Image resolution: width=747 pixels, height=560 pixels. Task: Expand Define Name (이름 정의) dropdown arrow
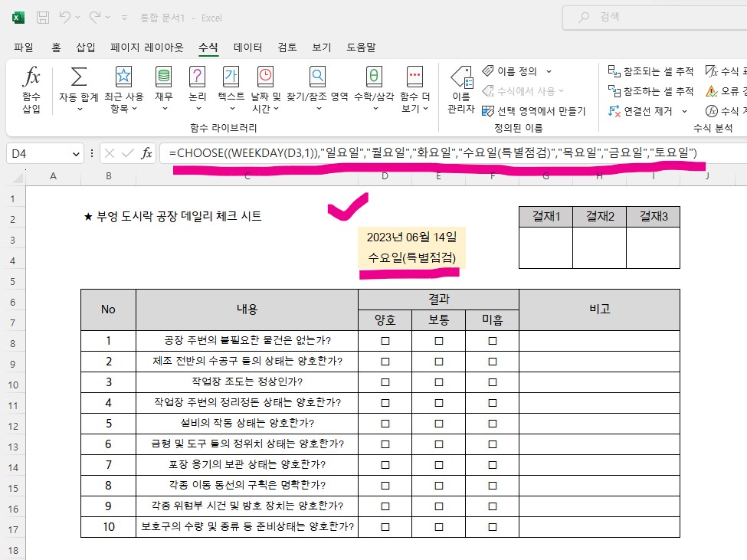pyautogui.click(x=549, y=71)
